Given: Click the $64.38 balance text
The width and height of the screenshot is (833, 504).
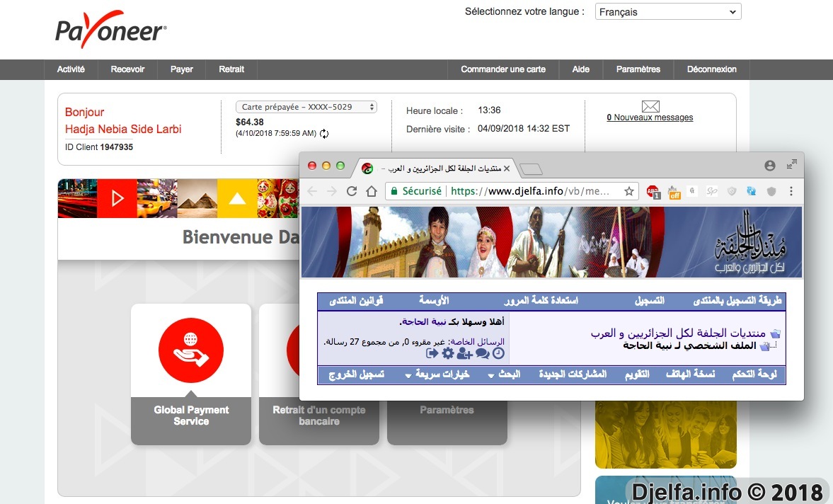Looking at the screenshot, I should (x=250, y=122).
